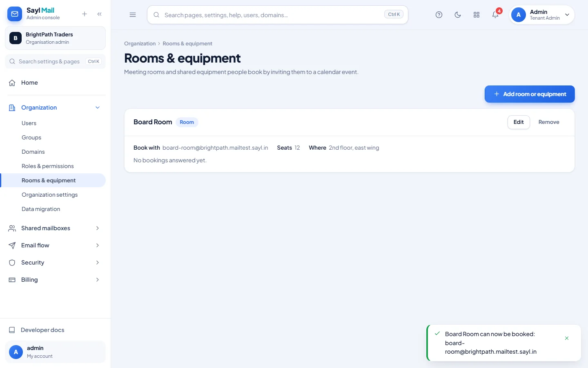Click the Billing card icon
Screen dimensions: 588x368
coord(12,280)
